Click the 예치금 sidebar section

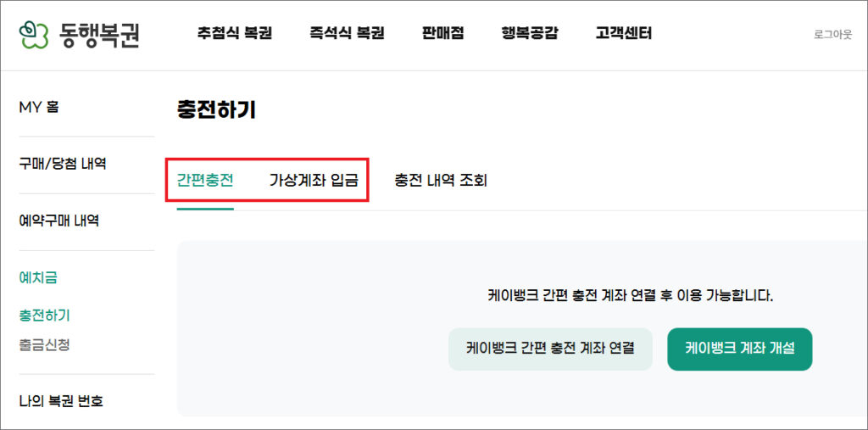pyautogui.click(x=38, y=277)
